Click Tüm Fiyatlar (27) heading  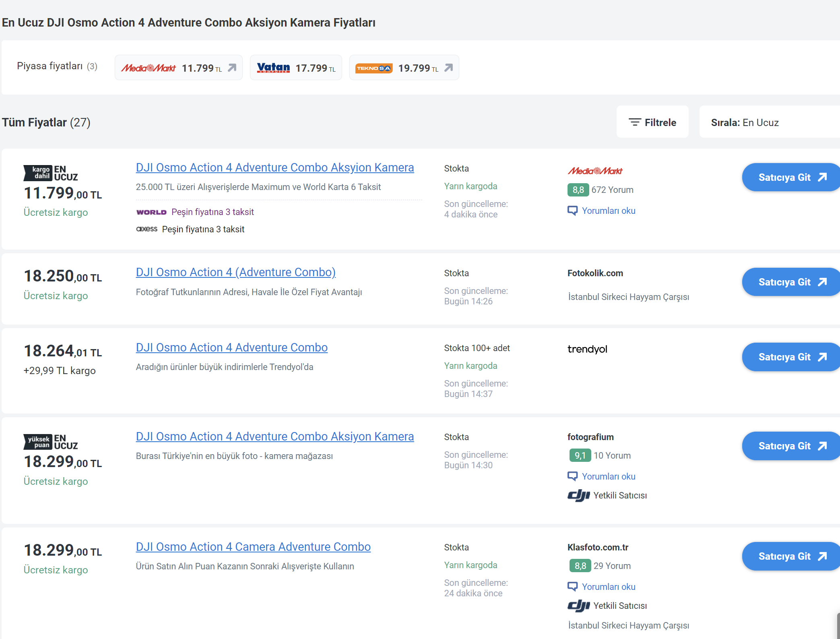click(x=46, y=122)
